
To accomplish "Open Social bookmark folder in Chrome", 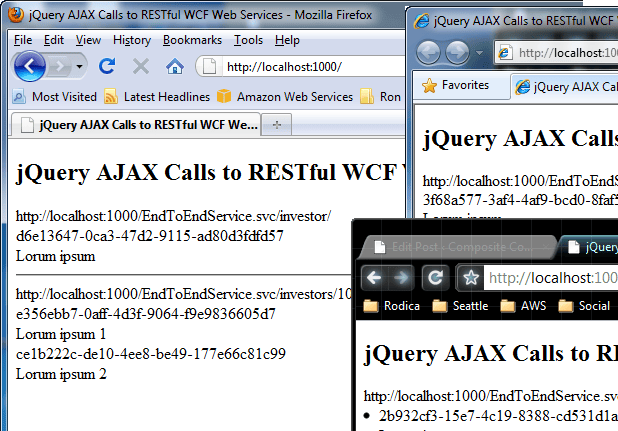I will tap(584, 306).
